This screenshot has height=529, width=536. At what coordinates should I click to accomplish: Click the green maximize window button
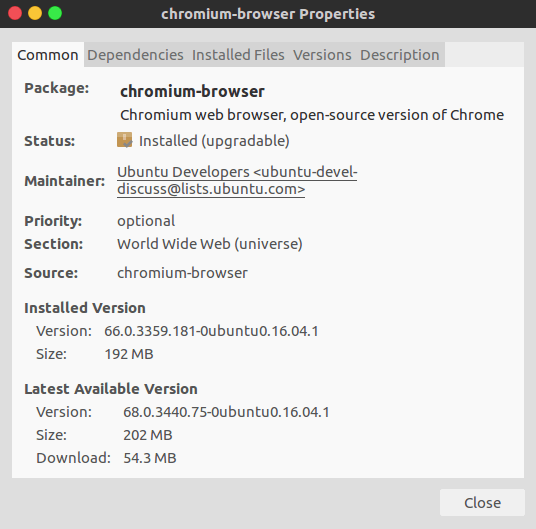click(55, 14)
